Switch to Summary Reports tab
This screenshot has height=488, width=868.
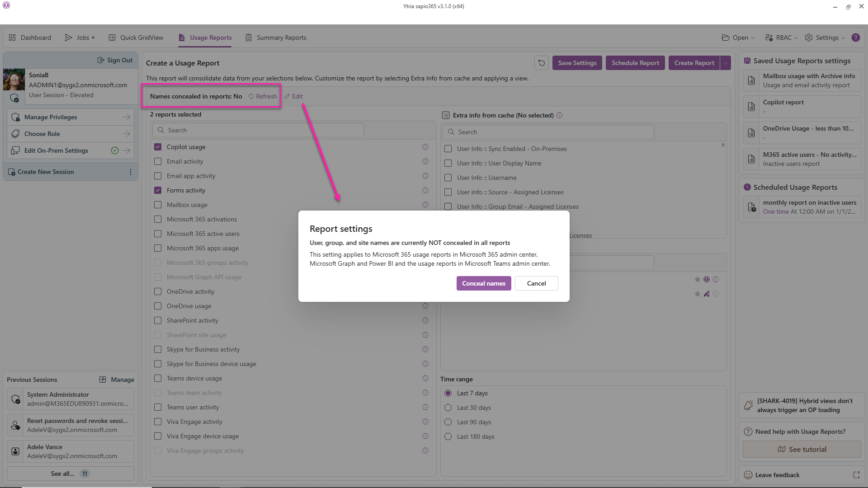(276, 38)
